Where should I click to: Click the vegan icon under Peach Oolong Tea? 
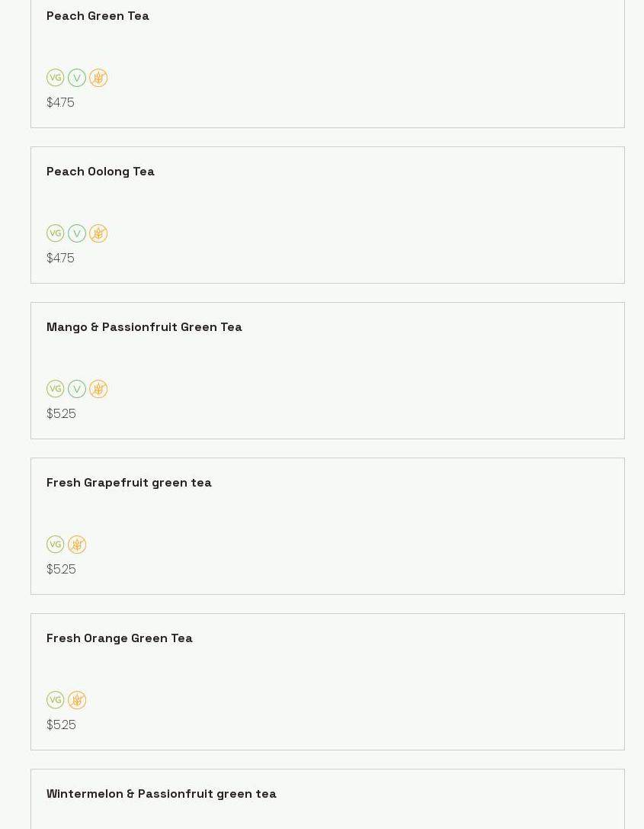56,233
